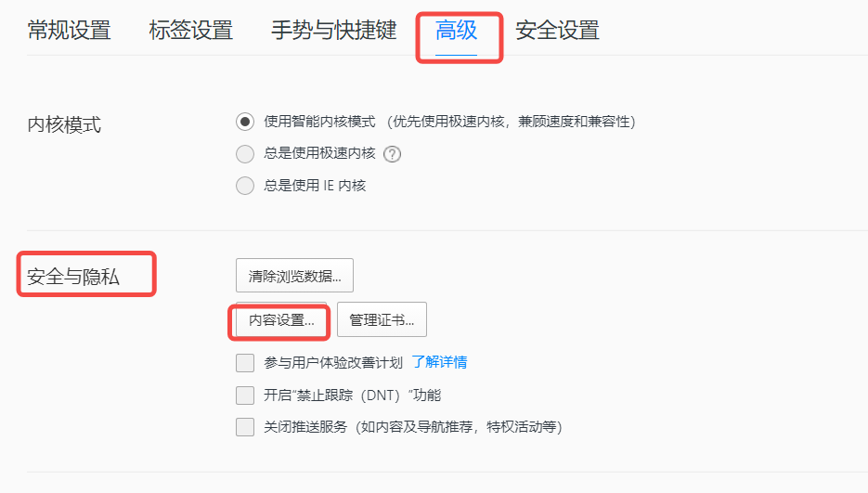Click the 清除浏览数据... button
The image size is (868, 493).
click(x=294, y=276)
